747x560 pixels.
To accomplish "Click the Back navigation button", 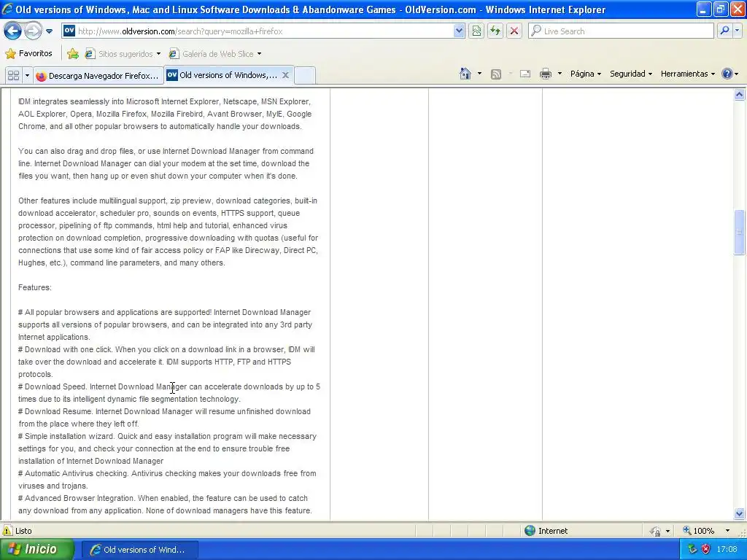I will [x=13, y=31].
